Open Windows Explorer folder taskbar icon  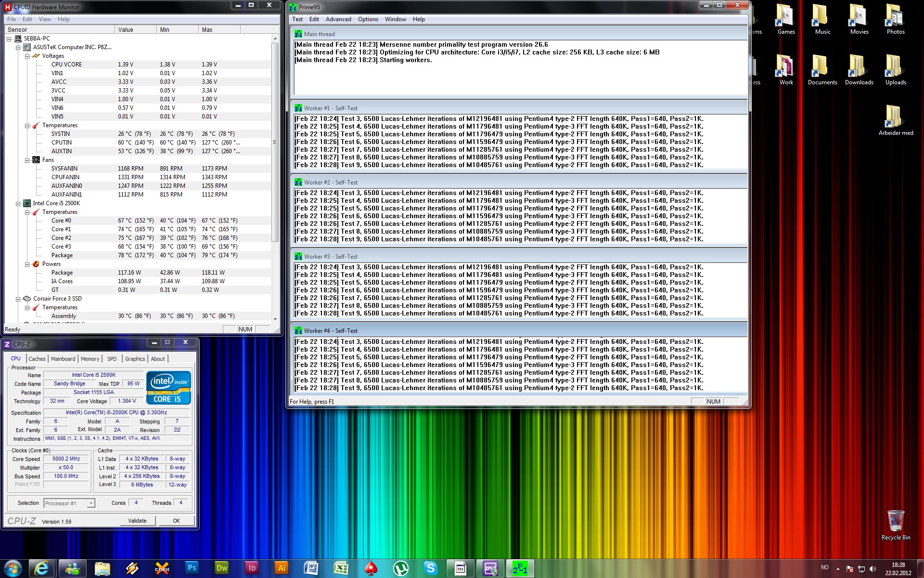(x=103, y=568)
